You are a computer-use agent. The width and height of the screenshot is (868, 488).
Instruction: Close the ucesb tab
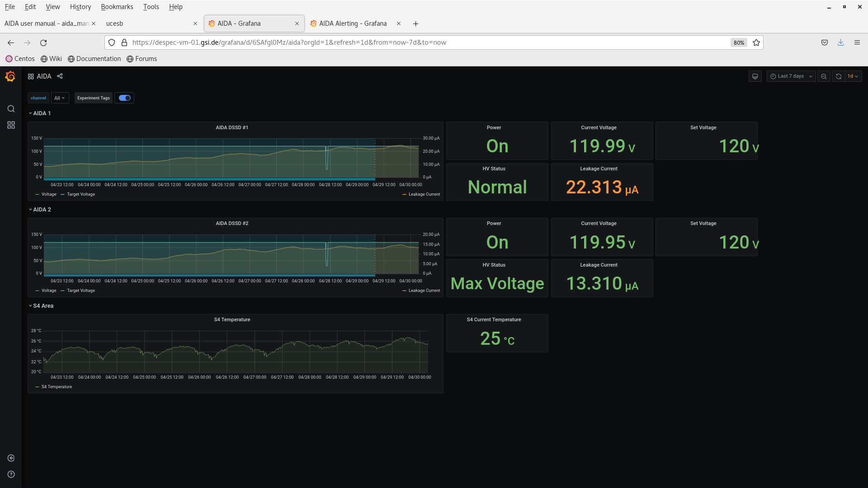195,24
